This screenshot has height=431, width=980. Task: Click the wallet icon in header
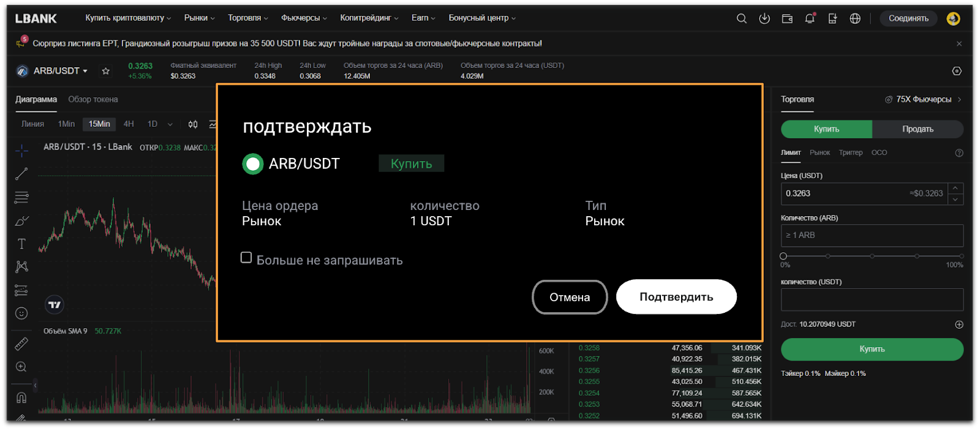click(x=787, y=18)
